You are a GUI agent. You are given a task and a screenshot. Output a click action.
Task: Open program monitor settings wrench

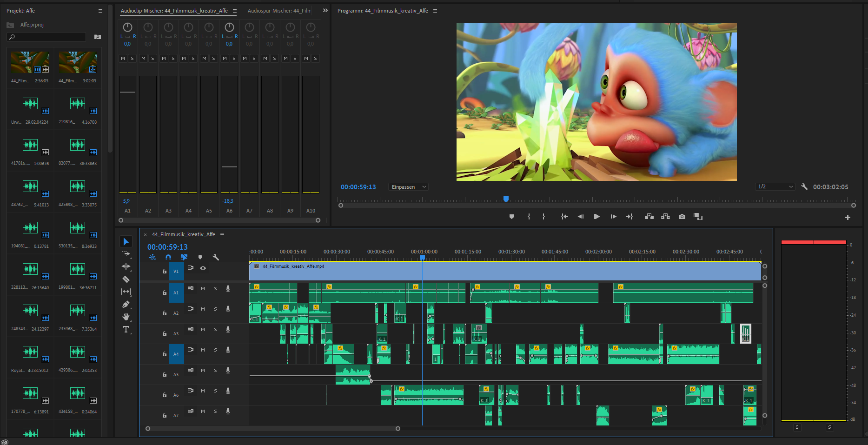(x=804, y=186)
